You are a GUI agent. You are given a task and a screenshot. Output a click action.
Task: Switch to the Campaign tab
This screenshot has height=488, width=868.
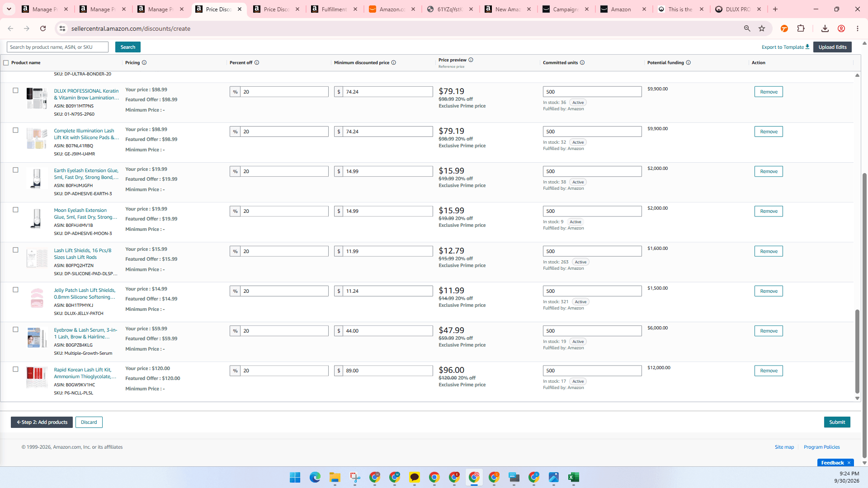[x=566, y=9]
